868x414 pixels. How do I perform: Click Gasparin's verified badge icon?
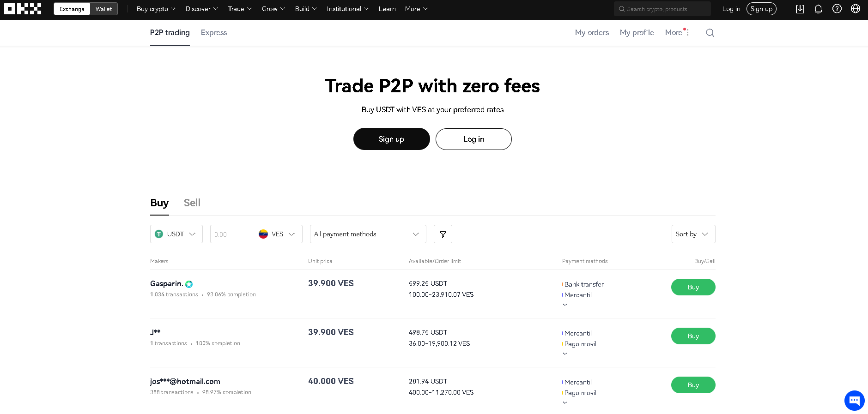pyautogui.click(x=189, y=284)
